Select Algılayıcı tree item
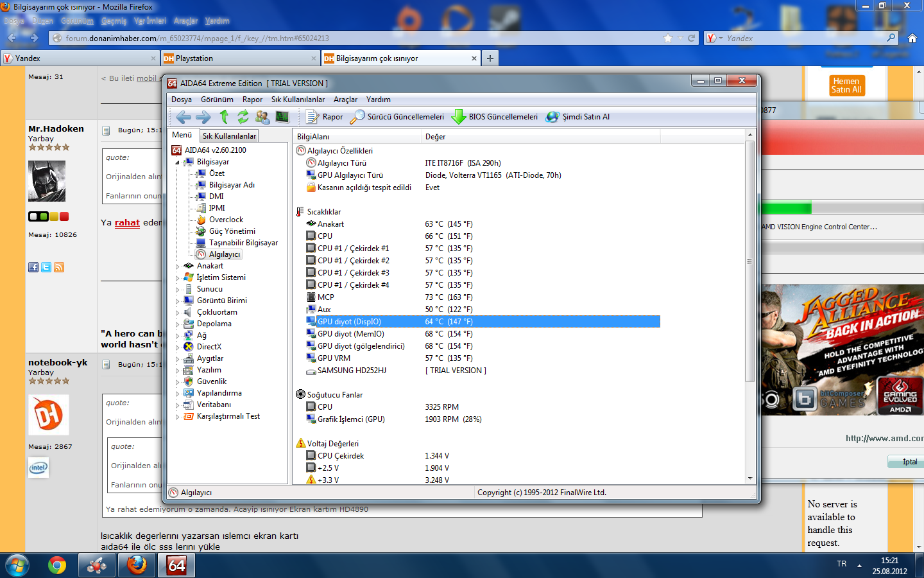 pyautogui.click(x=224, y=254)
